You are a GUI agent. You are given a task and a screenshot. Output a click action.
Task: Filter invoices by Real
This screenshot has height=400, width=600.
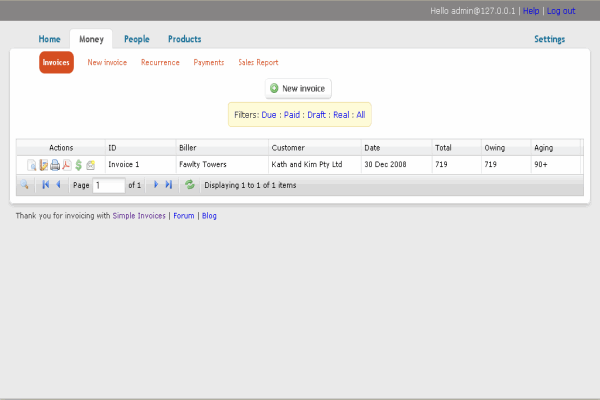(x=341, y=115)
